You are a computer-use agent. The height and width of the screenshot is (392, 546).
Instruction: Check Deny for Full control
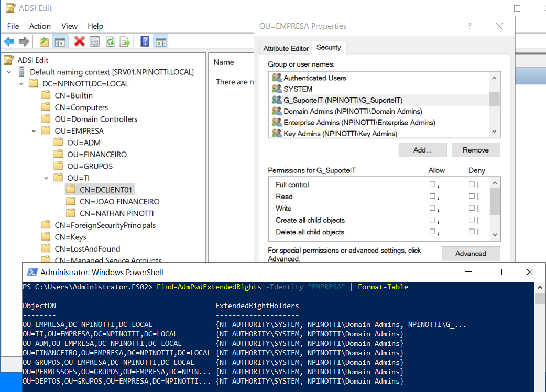[472, 184]
